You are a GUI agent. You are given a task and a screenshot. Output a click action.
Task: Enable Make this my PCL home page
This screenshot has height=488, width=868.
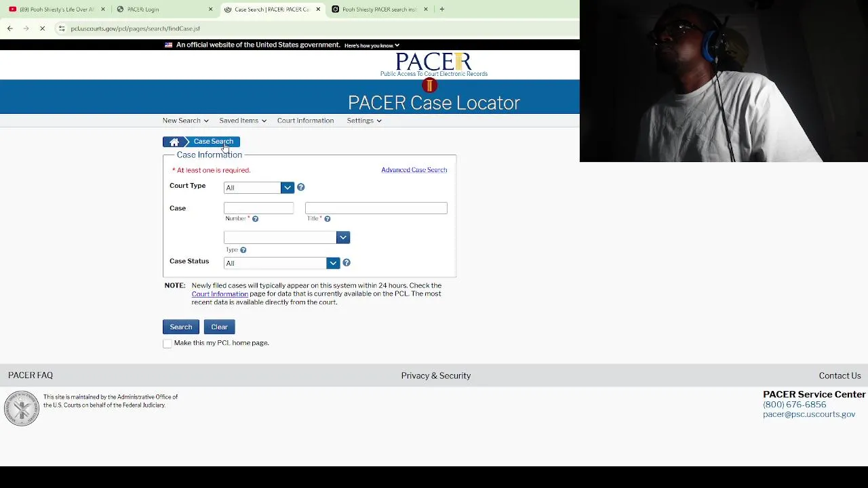tap(167, 344)
